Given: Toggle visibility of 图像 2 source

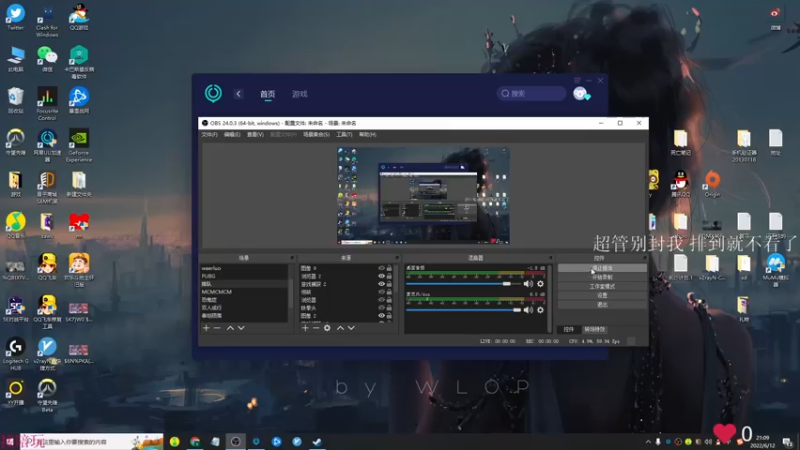Looking at the screenshot, I should click(x=381, y=316).
